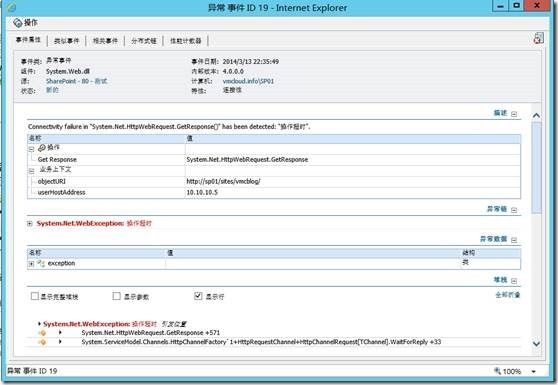This screenshot has height=385, width=558.
Task: Close the Internet Explorer window
Action: click(537, 5)
